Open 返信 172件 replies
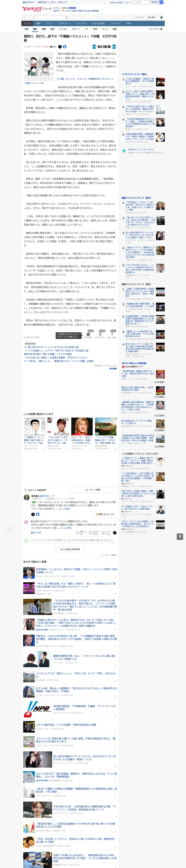The height and width of the screenshot is (868, 186). [36, 533]
